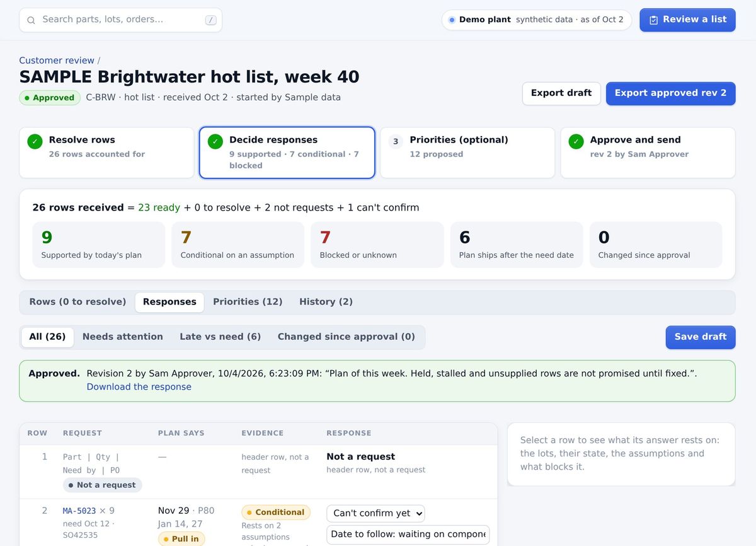Switch to the Priorities (12) tab
756x546 pixels.
point(248,302)
